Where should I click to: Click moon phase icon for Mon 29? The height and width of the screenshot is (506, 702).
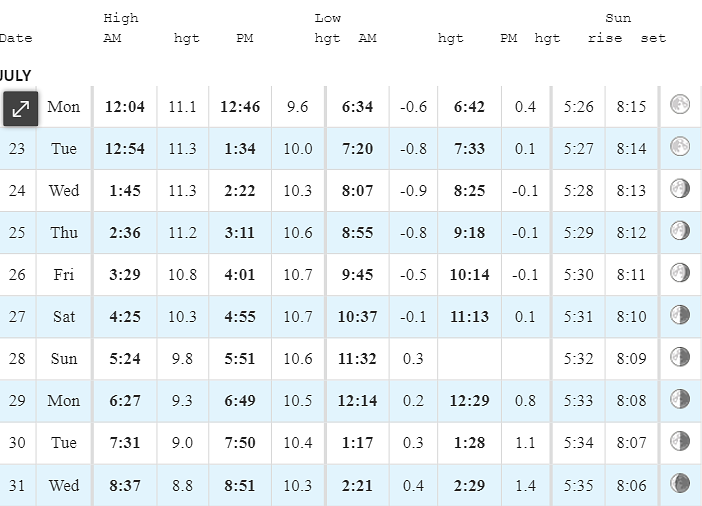(680, 399)
